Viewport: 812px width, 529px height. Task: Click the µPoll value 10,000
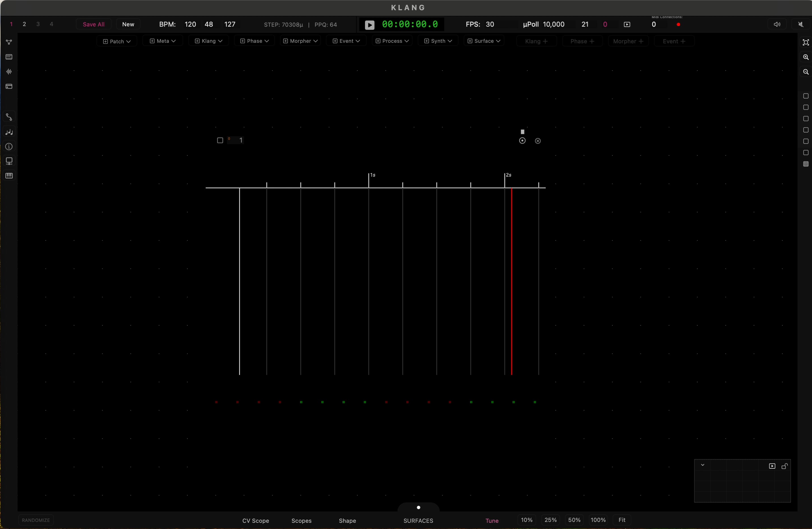(x=553, y=25)
